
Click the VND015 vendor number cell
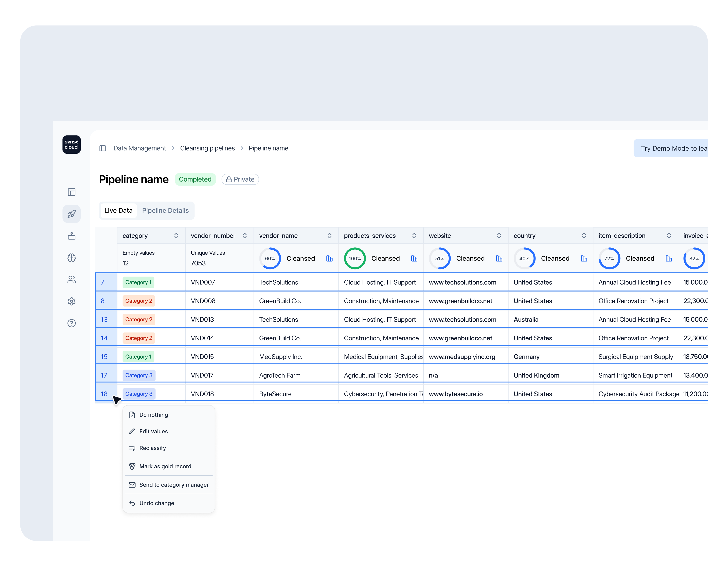pyautogui.click(x=219, y=356)
